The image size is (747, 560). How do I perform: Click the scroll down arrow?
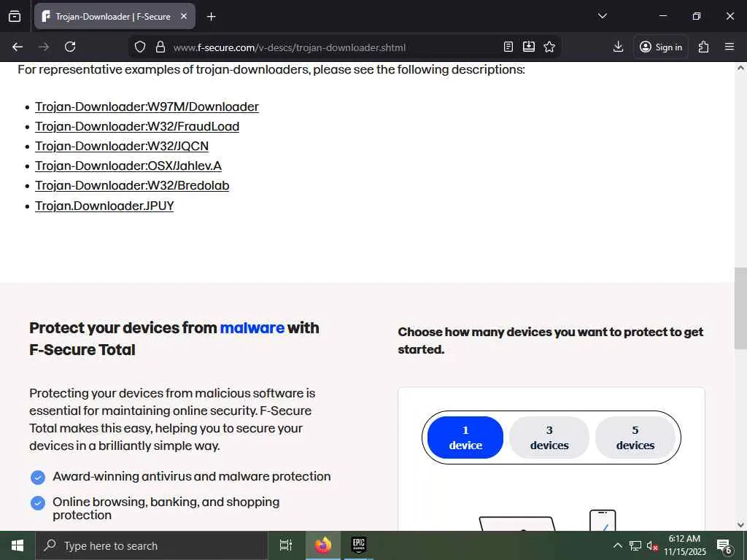click(x=740, y=525)
